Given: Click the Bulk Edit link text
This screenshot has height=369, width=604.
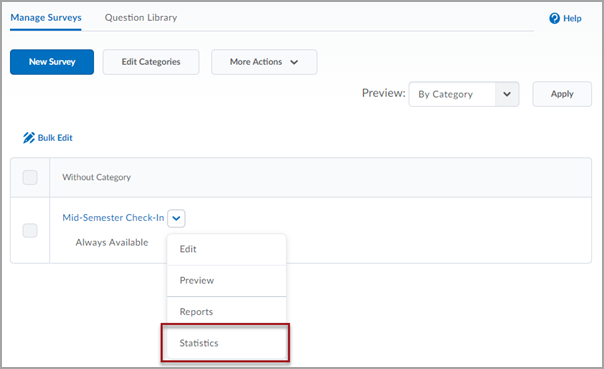Looking at the screenshot, I should tap(55, 138).
